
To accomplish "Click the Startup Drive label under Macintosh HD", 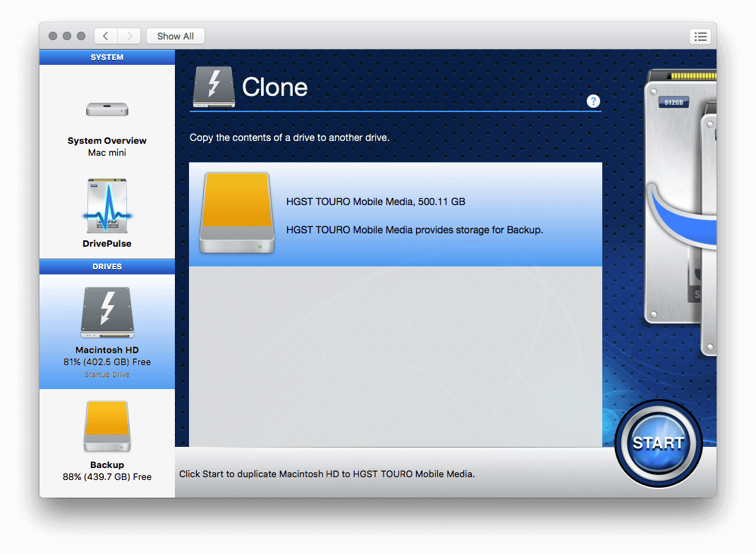I will pyautogui.click(x=106, y=375).
